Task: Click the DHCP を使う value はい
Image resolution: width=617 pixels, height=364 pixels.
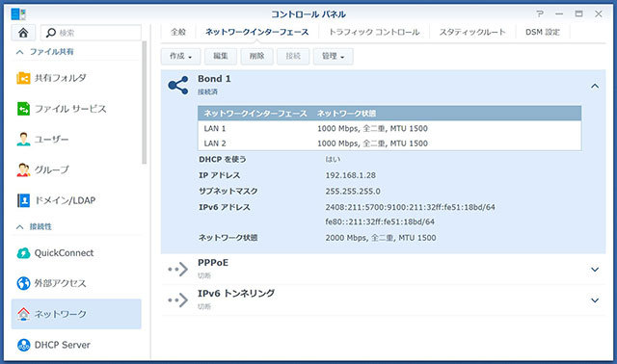Action: click(333, 159)
